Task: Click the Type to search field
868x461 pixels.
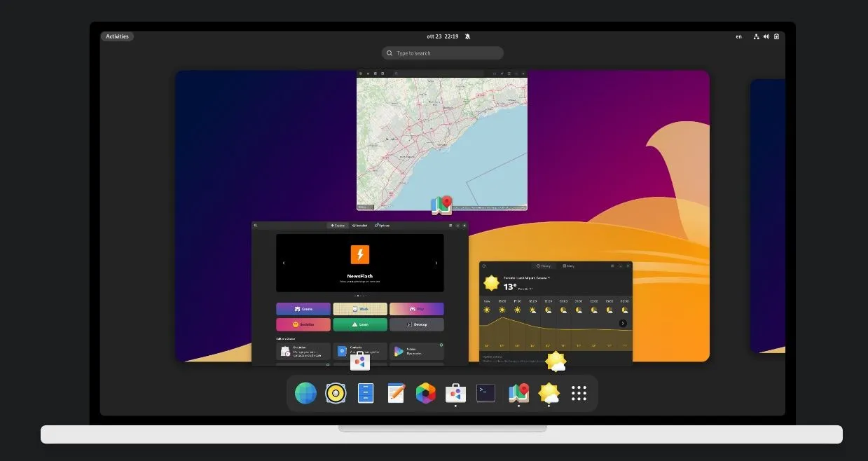Action: tap(442, 53)
